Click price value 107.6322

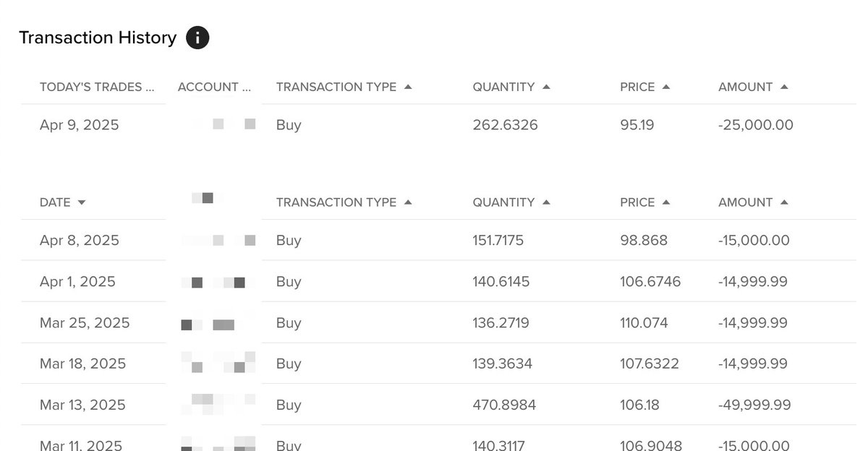tap(650, 364)
